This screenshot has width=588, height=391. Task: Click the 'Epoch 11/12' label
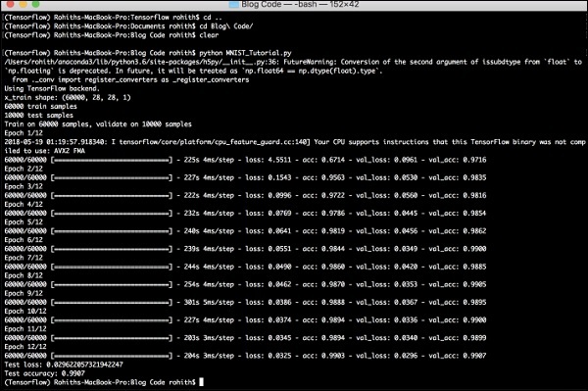[25, 328]
